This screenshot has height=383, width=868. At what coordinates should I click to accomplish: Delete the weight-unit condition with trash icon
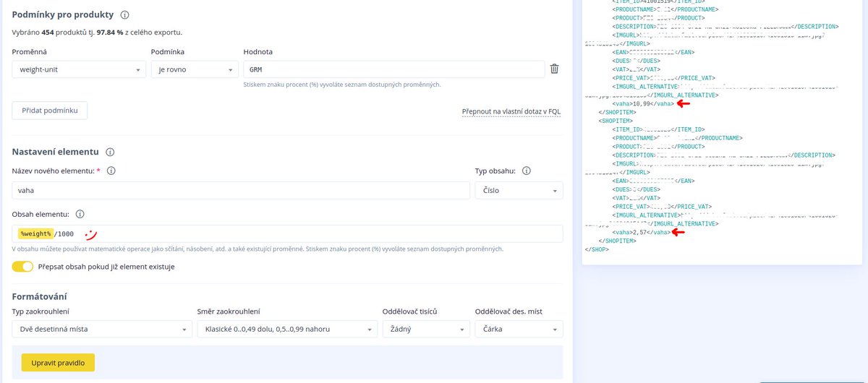(554, 69)
